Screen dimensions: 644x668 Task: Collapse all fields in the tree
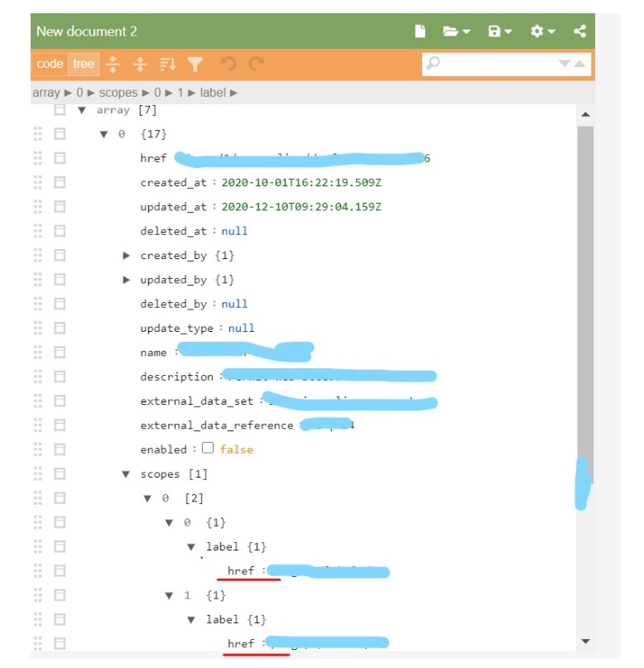140,64
